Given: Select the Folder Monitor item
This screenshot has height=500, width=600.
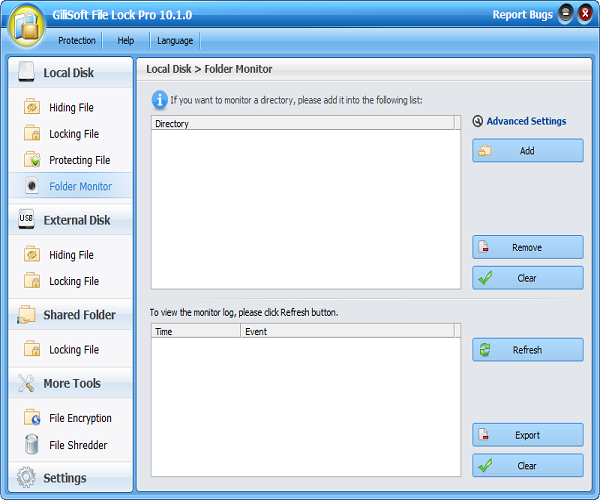Looking at the screenshot, I should click(x=70, y=186).
